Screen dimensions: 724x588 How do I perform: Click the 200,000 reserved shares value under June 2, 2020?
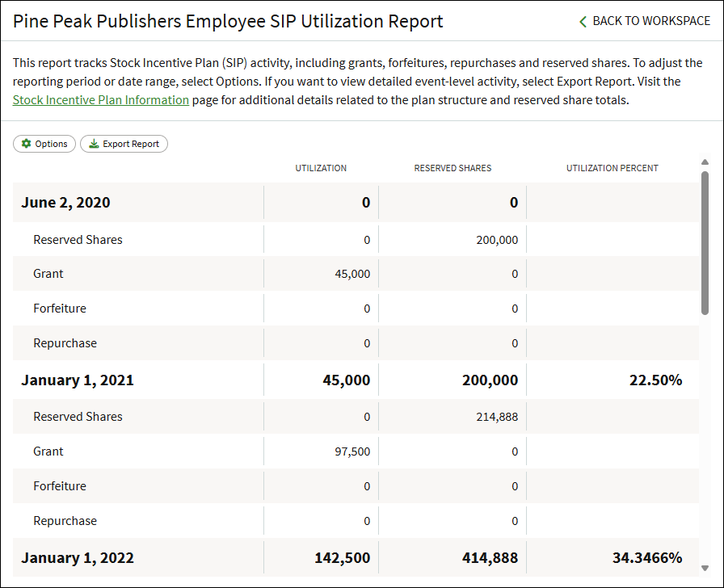point(497,240)
